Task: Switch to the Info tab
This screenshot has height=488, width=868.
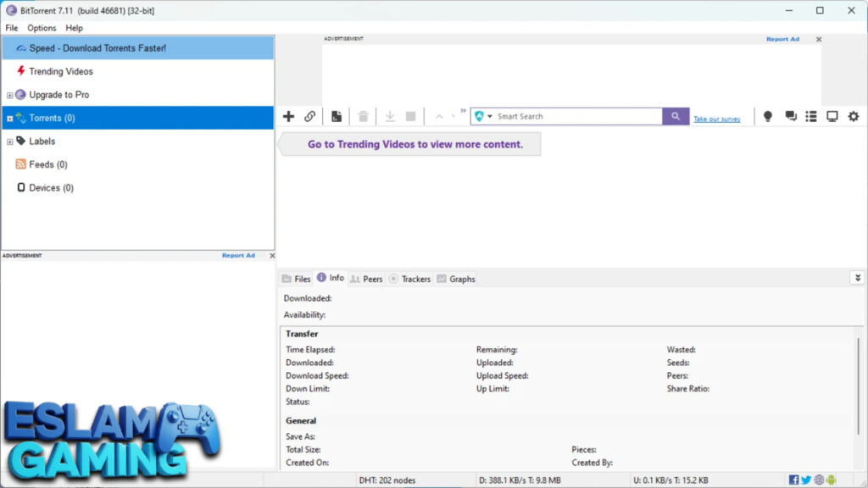Action: coord(331,278)
